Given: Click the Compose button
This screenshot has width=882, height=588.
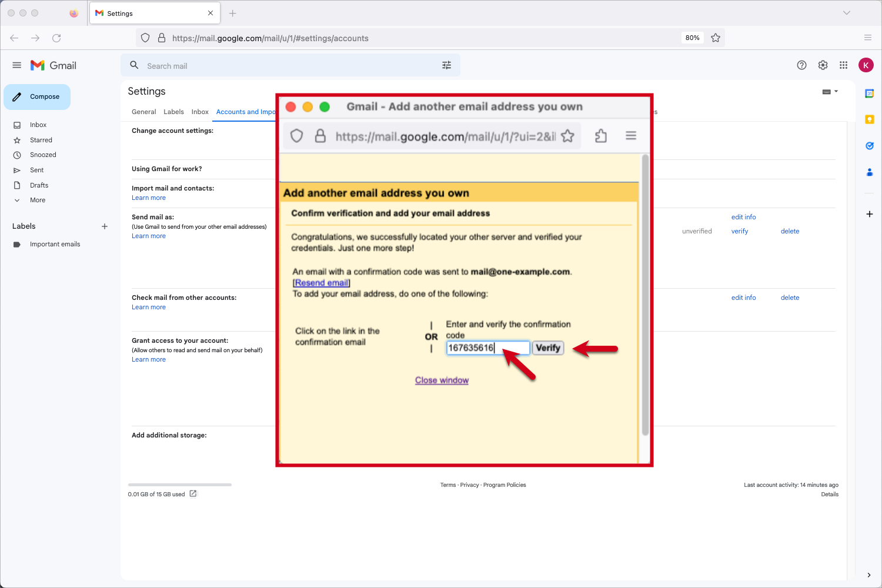Looking at the screenshot, I should (x=37, y=97).
